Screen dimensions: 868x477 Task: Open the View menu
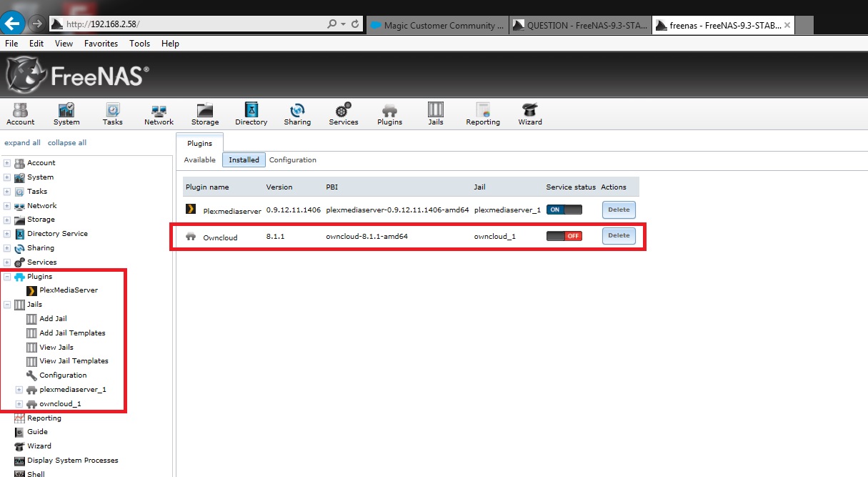tap(64, 44)
